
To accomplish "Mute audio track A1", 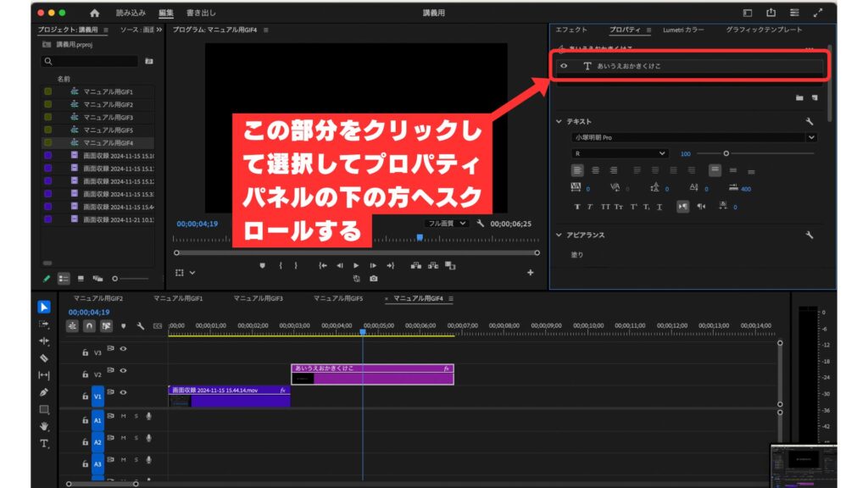I will pyautogui.click(x=124, y=416).
